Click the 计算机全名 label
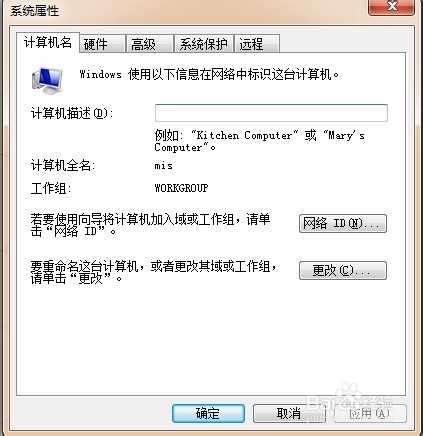 pos(63,165)
